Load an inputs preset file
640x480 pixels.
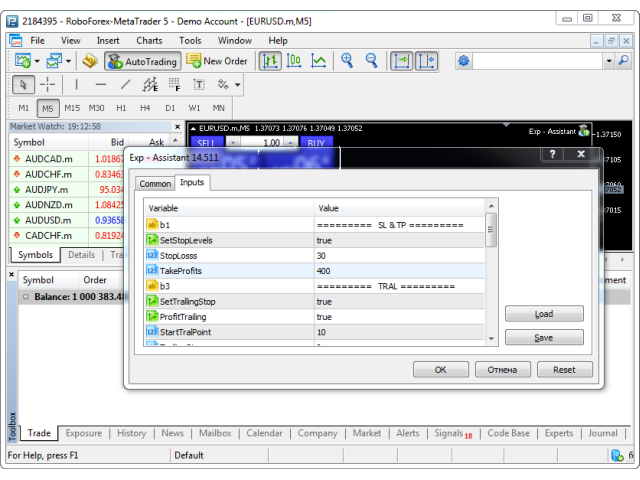click(x=544, y=314)
